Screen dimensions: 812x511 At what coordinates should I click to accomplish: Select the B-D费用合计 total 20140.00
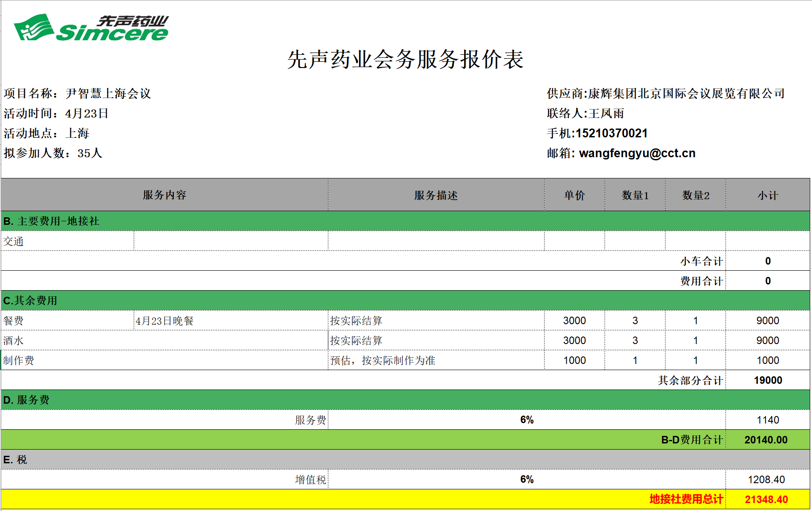[766, 440]
